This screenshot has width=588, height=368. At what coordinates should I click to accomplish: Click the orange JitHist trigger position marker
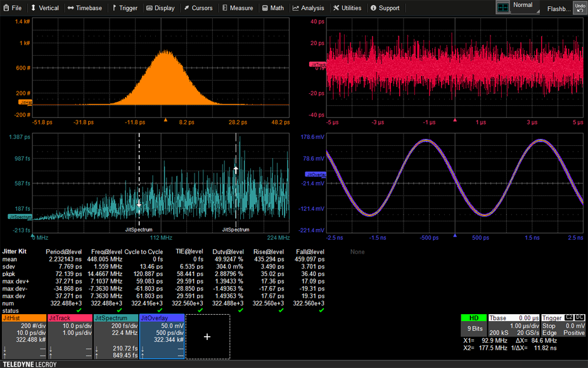point(165,120)
